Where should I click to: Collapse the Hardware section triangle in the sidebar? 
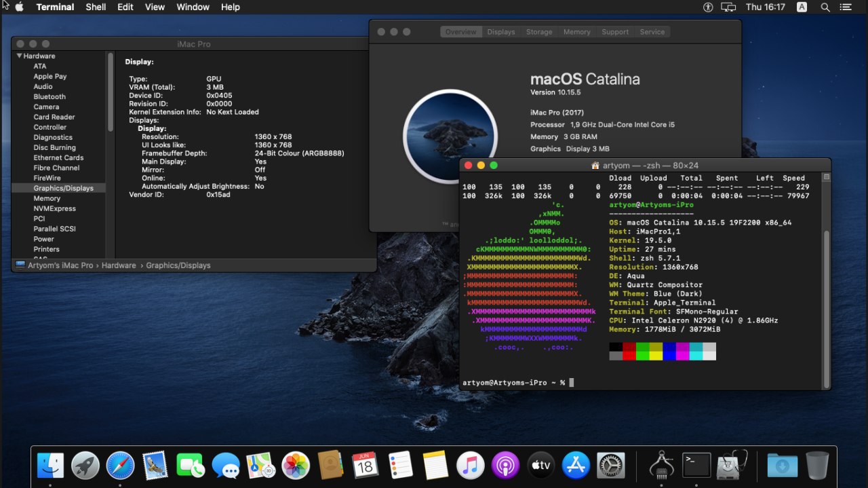pos(20,56)
